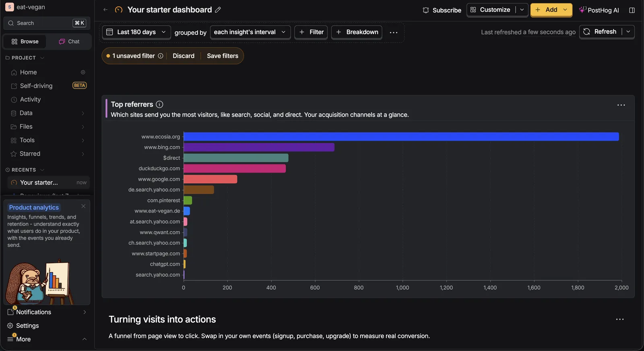This screenshot has width=644, height=351.
Task: Open PostHog AI assistant
Action: click(599, 10)
